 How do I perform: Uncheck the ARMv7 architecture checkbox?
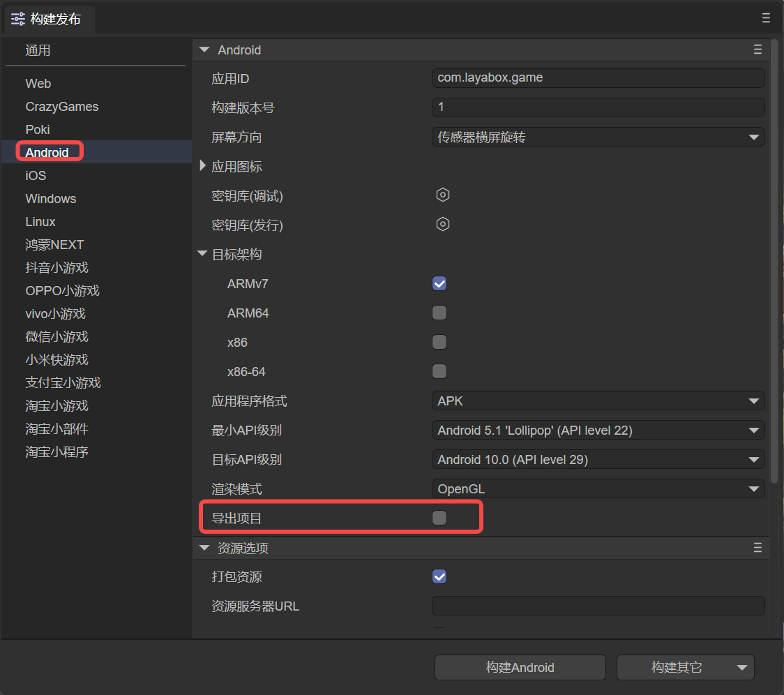pyautogui.click(x=439, y=283)
